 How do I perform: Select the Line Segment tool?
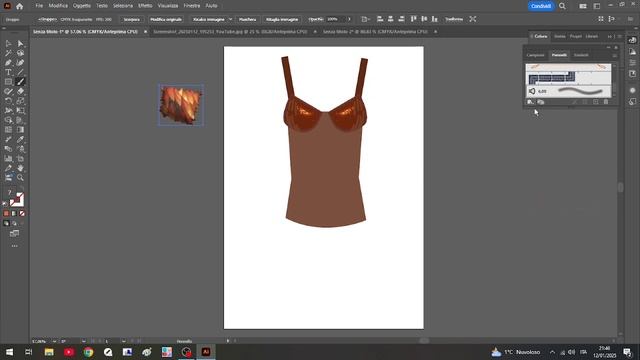click(20, 72)
